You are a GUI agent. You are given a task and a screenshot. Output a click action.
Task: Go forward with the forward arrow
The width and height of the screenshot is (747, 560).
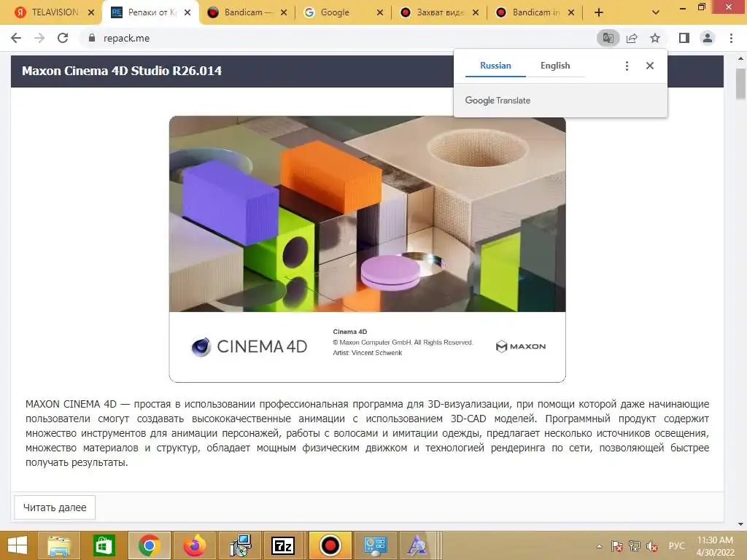[39, 38]
